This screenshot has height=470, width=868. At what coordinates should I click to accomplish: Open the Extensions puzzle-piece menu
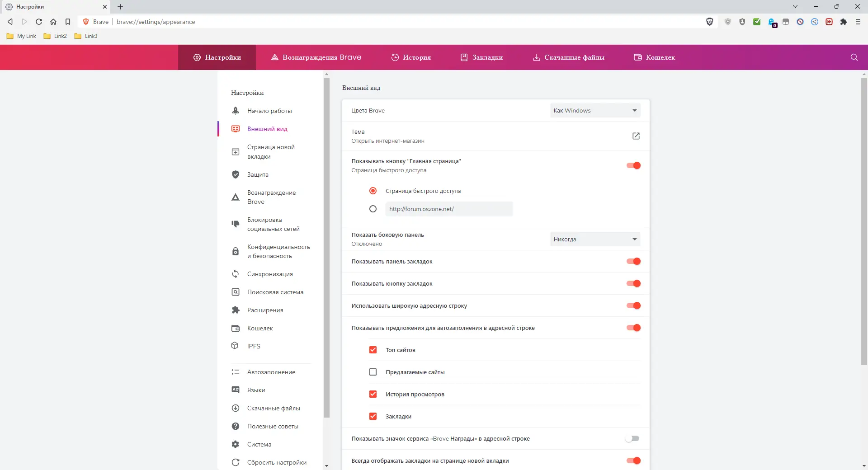[844, 22]
